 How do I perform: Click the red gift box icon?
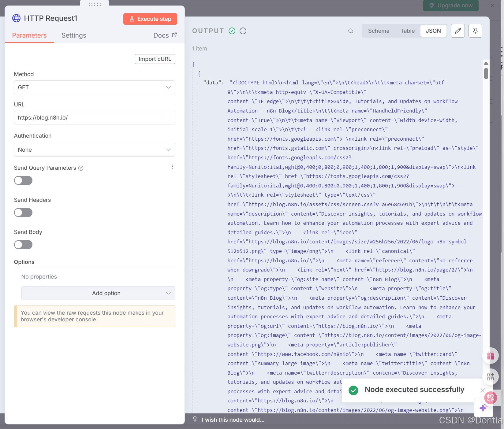tap(491, 356)
